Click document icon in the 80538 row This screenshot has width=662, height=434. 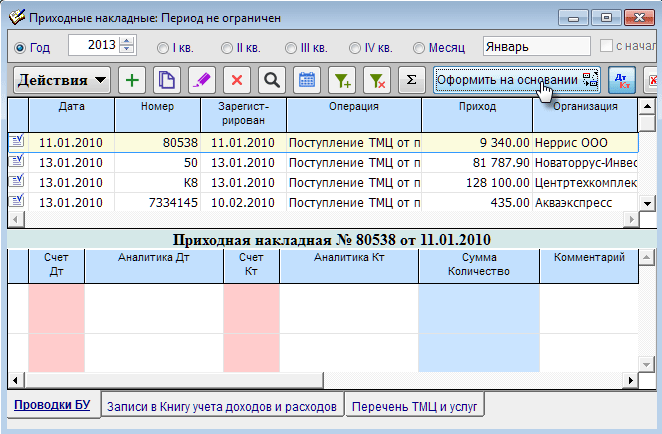click(17, 141)
